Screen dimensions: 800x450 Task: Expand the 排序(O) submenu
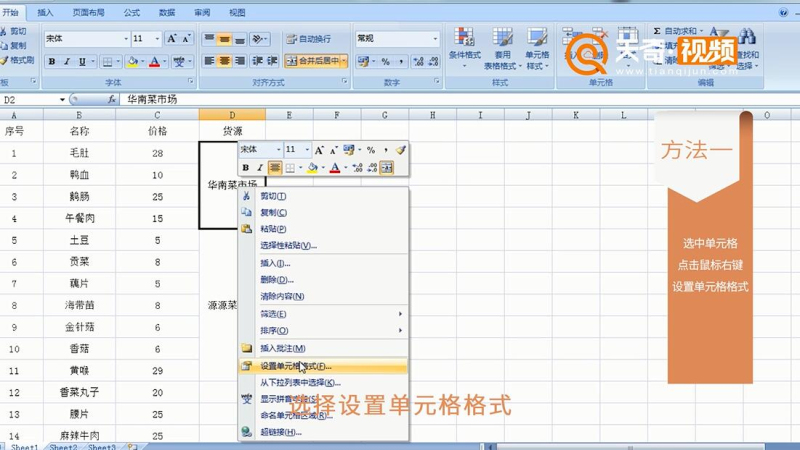pos(323,331)
